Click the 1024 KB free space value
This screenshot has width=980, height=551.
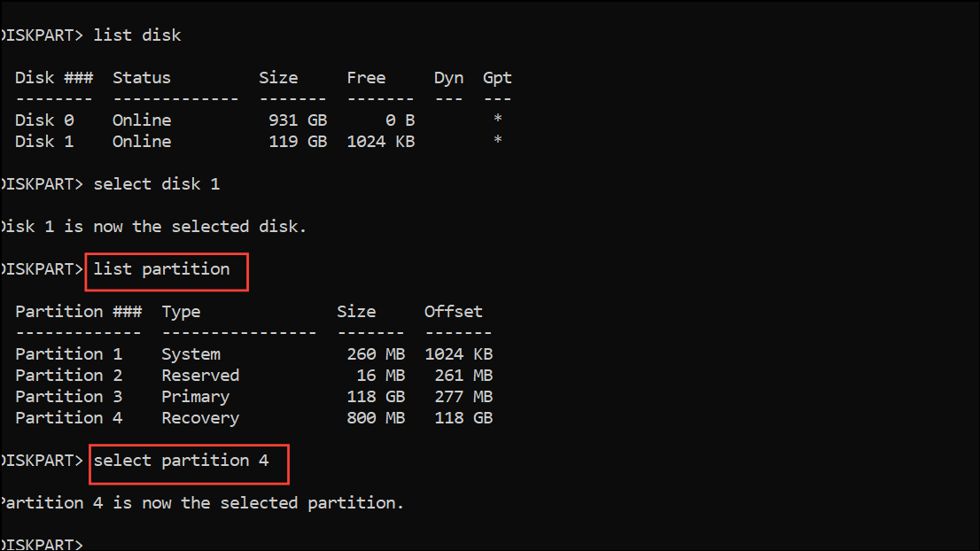(381, 141)
